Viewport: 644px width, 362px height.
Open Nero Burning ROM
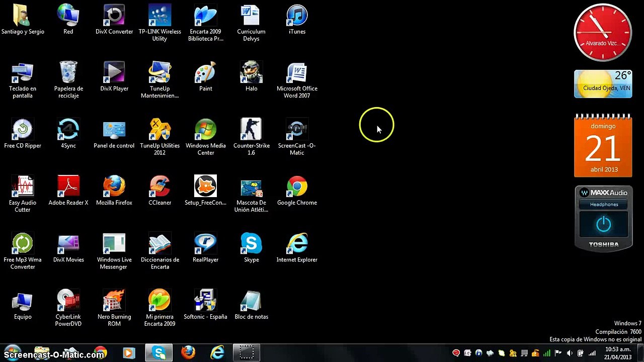(114, 308)
